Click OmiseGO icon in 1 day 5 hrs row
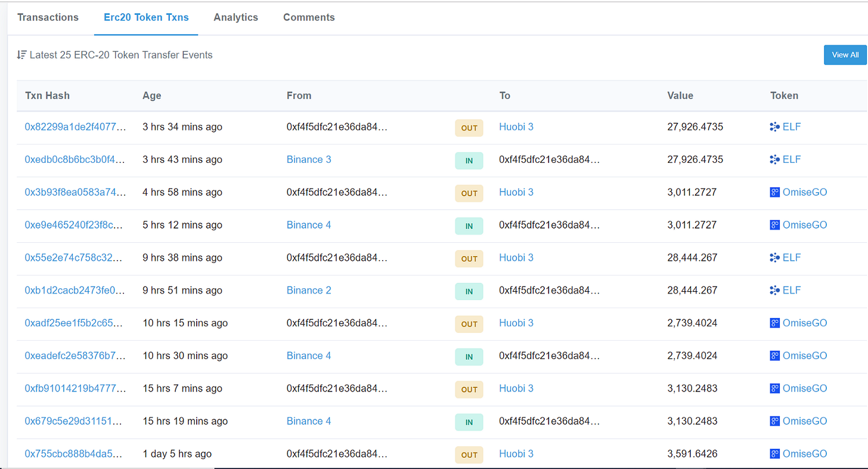The image size is (868, 469). click(x=775, y=454)
